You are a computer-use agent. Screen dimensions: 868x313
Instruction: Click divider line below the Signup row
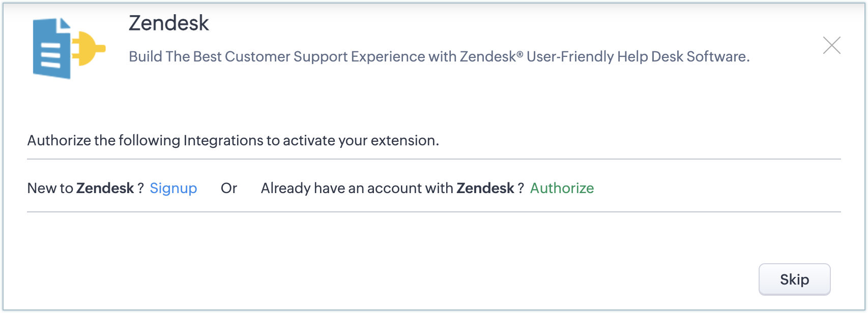[x=433, y=212]
